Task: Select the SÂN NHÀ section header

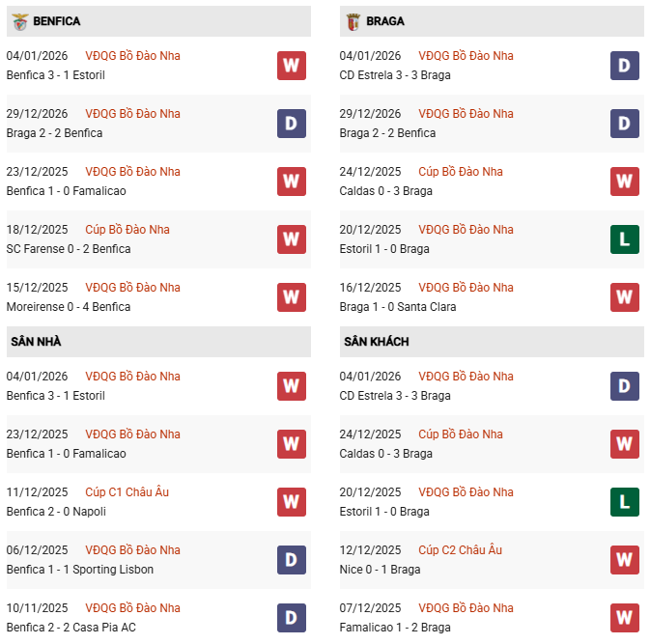Action: click(x=37, y=342)
